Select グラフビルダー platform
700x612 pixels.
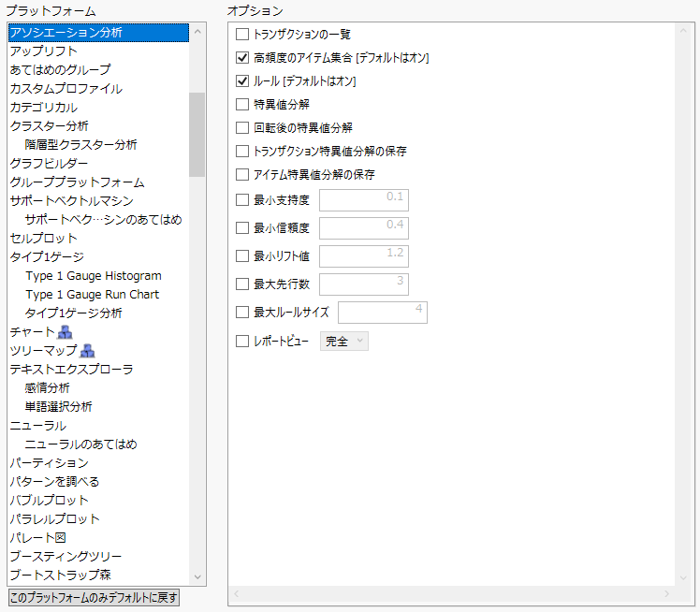[x=98, y=164]
